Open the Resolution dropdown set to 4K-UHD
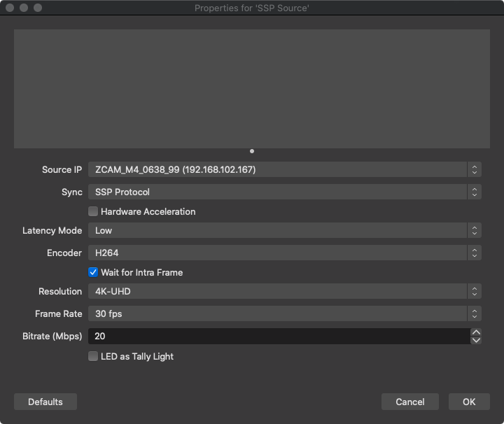This screenshot has height=424, width=504. coord(283,291)
